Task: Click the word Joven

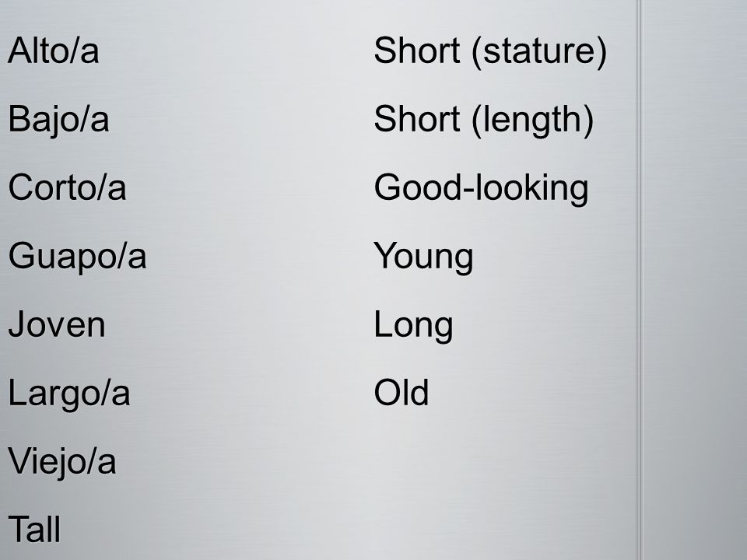Action: click(x=57, y=325)
